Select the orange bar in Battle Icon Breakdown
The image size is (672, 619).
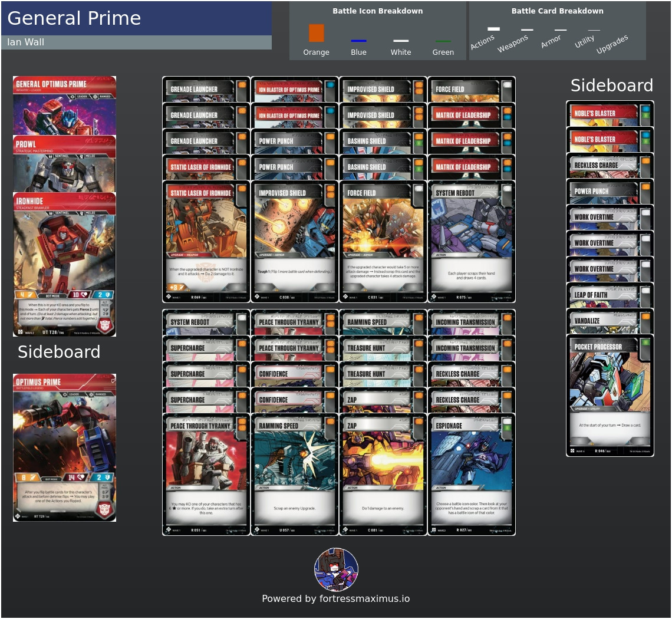[x=317, y=33]
